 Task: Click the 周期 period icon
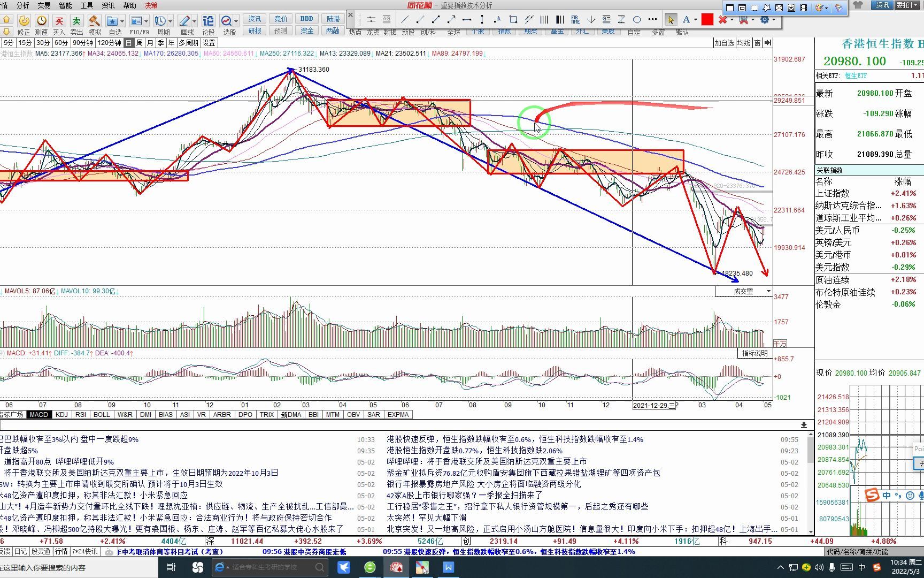pos(160,20)
